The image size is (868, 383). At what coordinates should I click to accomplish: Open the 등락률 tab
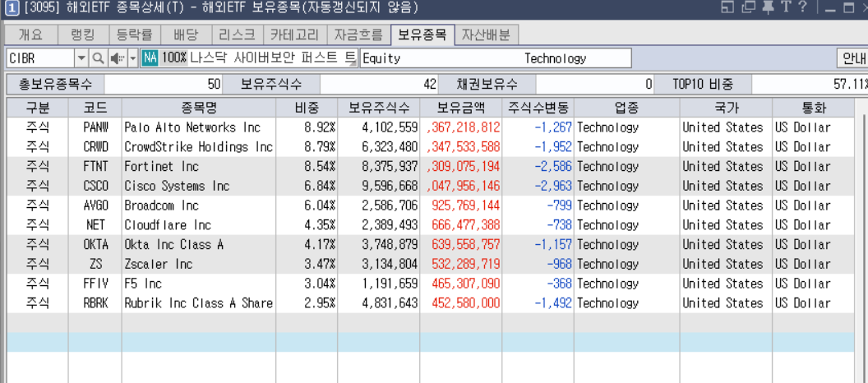135,35
